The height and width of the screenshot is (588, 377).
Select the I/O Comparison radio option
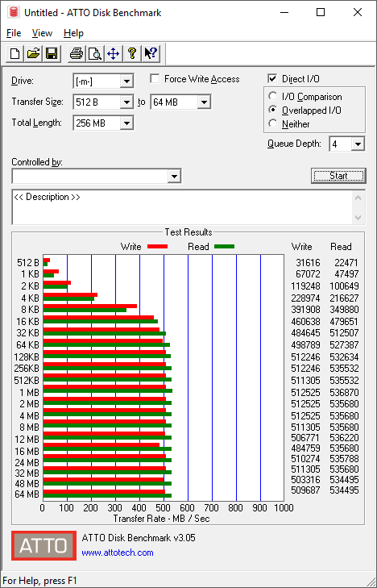(273, 96)
